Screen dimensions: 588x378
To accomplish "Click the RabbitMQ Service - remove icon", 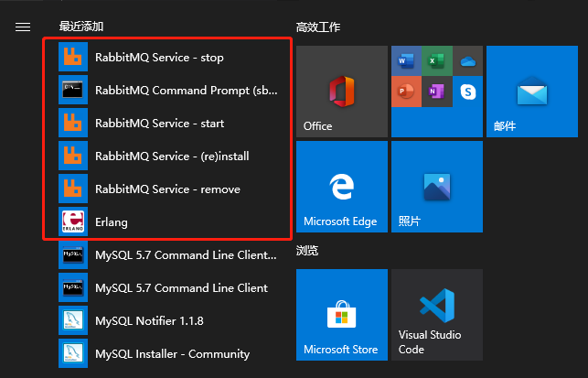I will (73, 189).
